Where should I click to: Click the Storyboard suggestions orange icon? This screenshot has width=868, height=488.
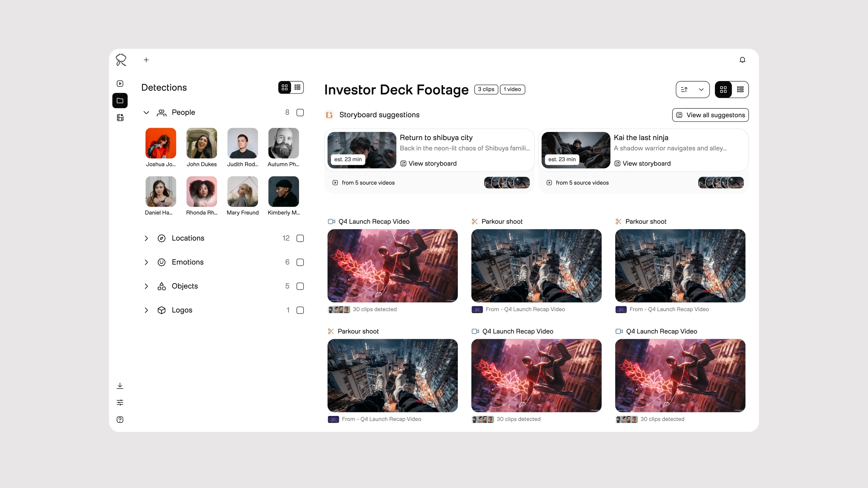point(329,115)
